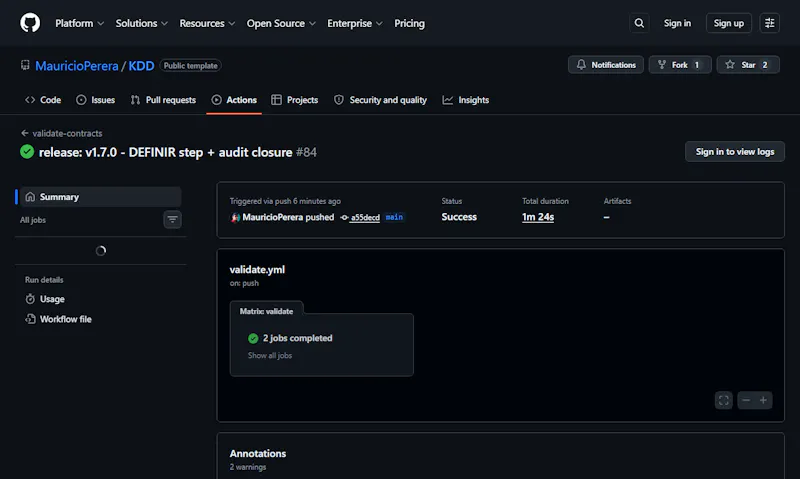Switch to the Code tab
This screenshot has height=479, width=800.
[43, 100]
